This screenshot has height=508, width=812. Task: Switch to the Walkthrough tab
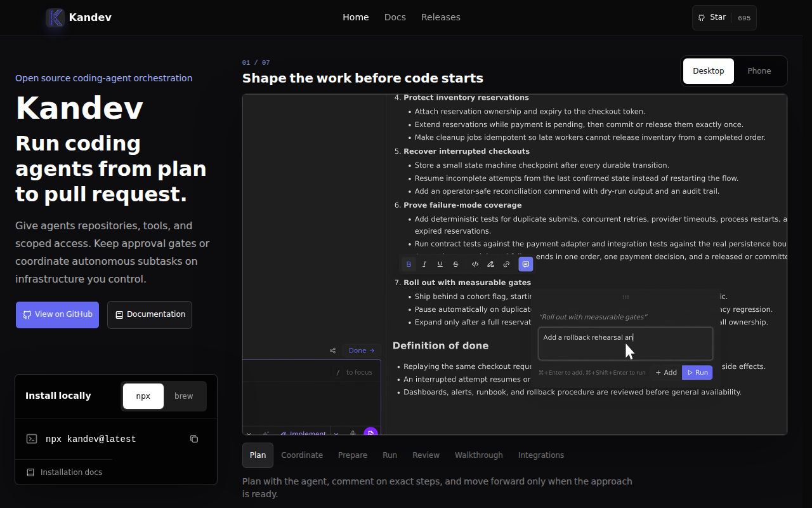pos(479,455)
